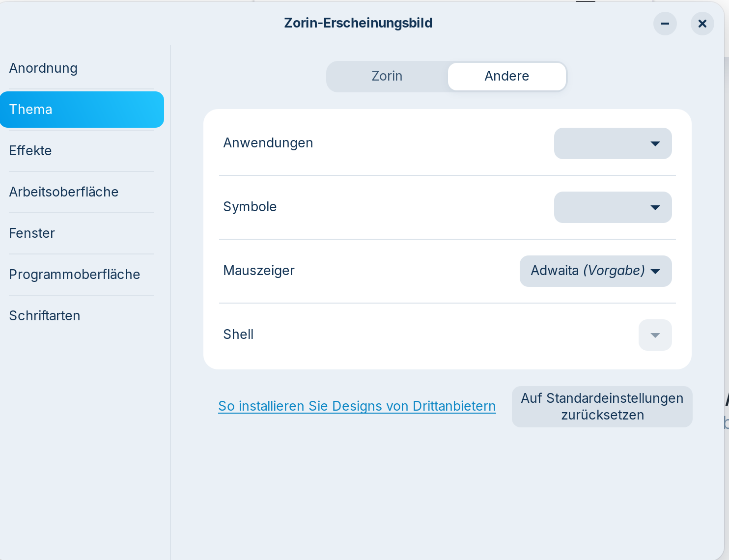
Task: Click the Shell row label text
Action: click(238, 335)
